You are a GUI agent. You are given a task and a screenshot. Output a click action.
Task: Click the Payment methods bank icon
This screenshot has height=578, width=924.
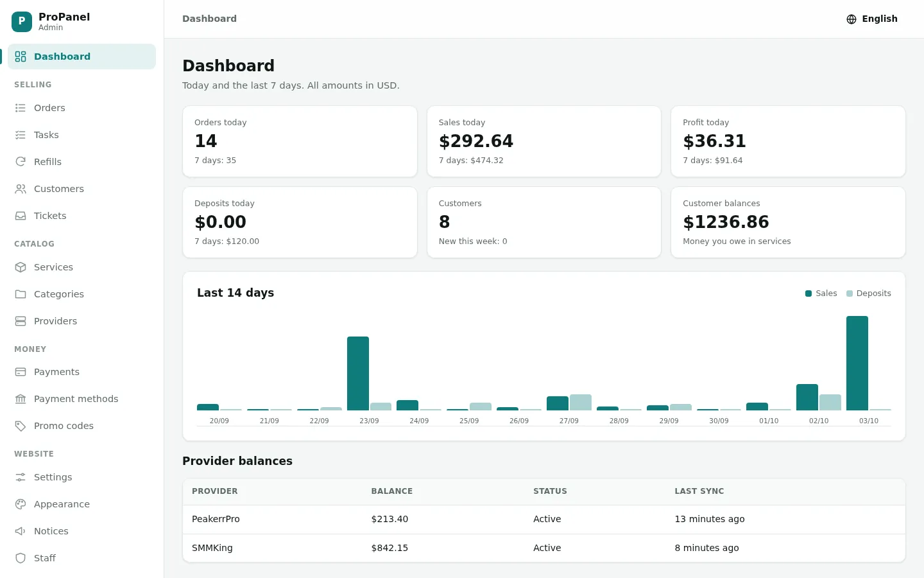click(21, 399)
